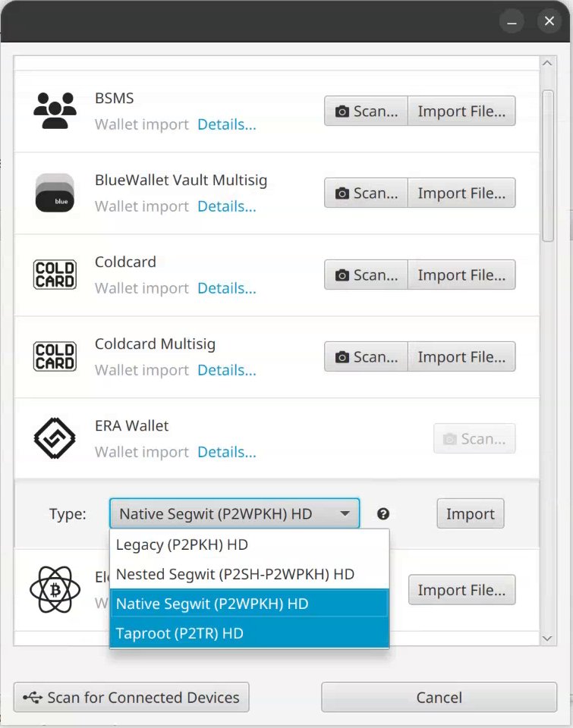Click the BlueWallet Vault Multisig title

(181, 180)
